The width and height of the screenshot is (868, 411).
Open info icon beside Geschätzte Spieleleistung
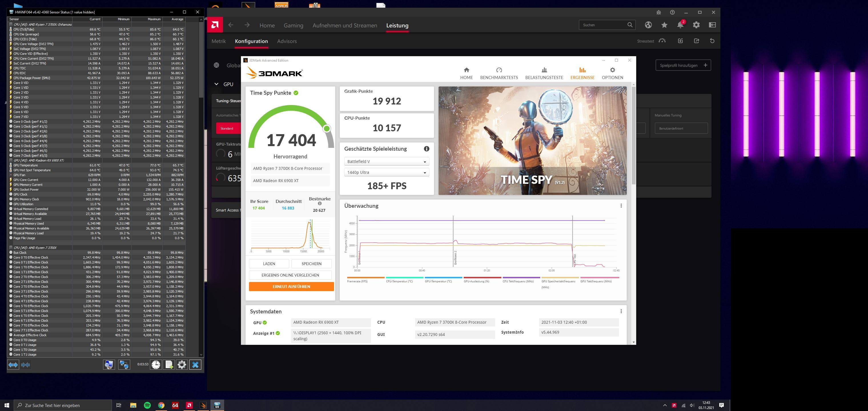[x=426, y=149]
